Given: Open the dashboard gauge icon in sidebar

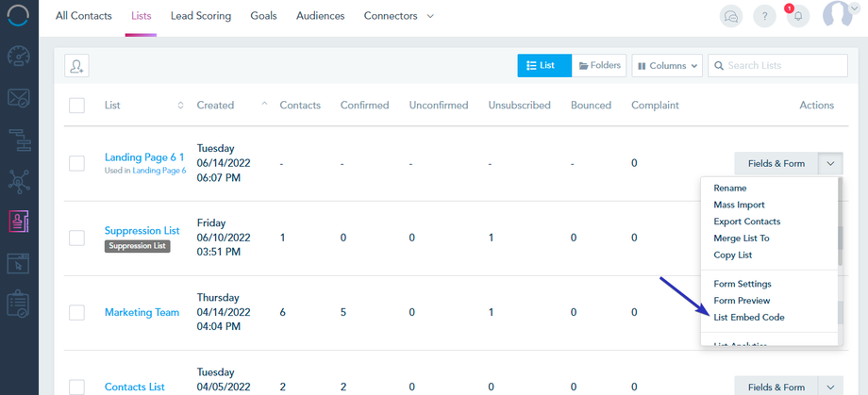Looking at the screenshot, I should 19,57.
